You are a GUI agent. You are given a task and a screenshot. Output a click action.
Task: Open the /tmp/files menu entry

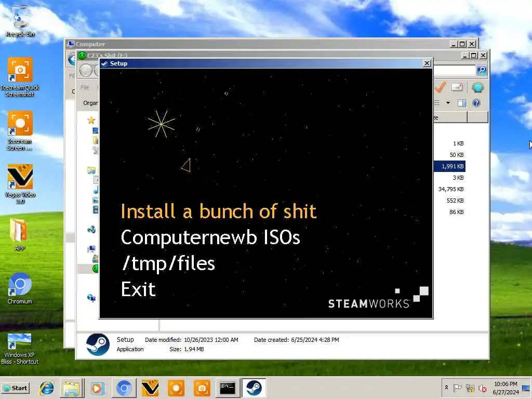(x=168, y=263)
